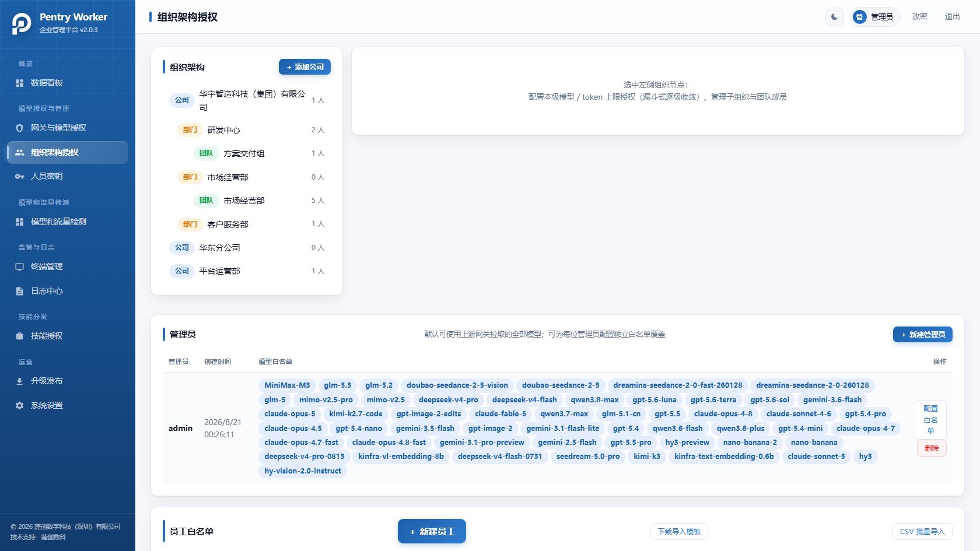
Task: Select the 平台运营部 company node
Action: 247,271
